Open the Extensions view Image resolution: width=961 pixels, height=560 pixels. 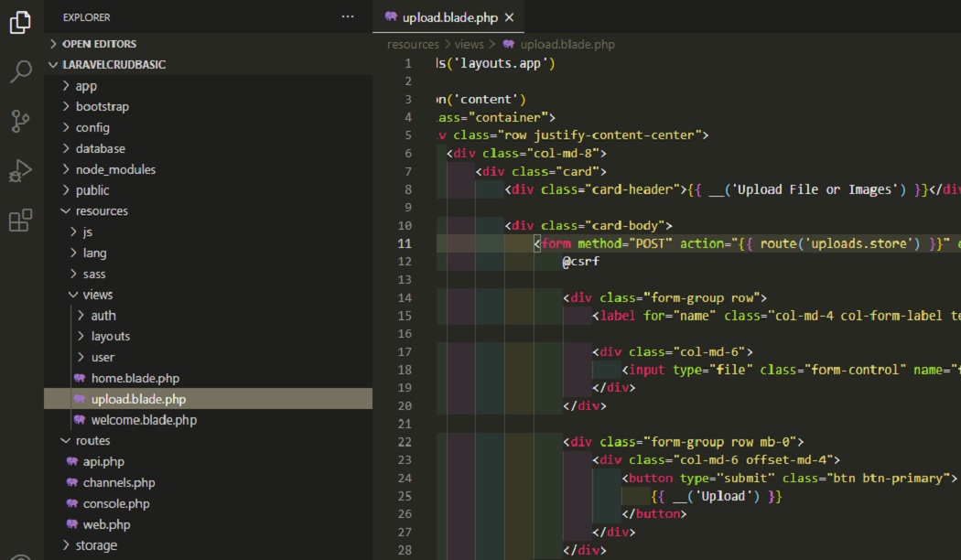point(20,220)
